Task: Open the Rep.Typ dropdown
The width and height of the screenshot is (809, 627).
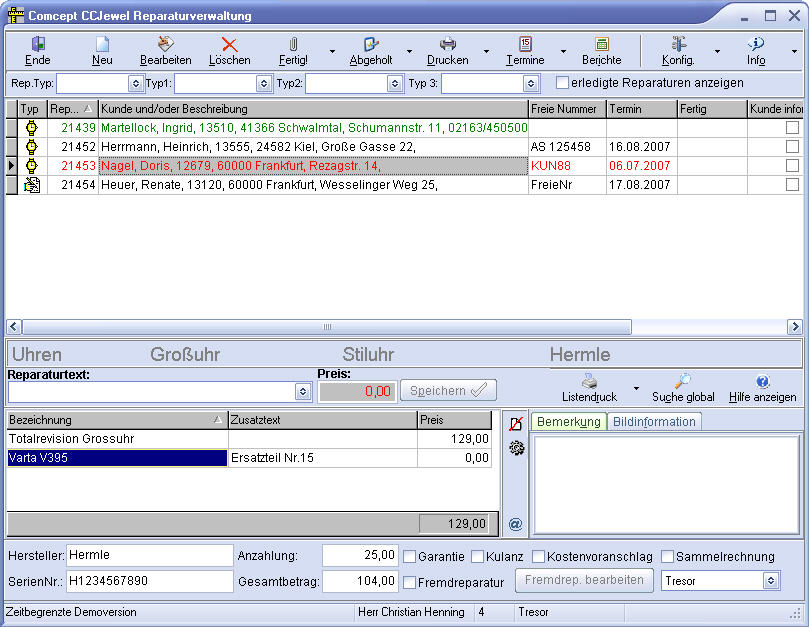Action: click(136, 84)
